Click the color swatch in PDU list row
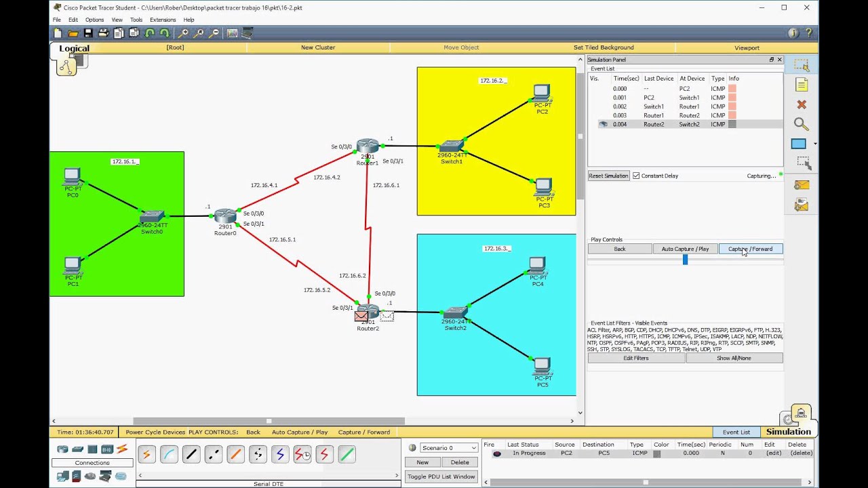The image size is (868, 488). [x=656, y=453]
